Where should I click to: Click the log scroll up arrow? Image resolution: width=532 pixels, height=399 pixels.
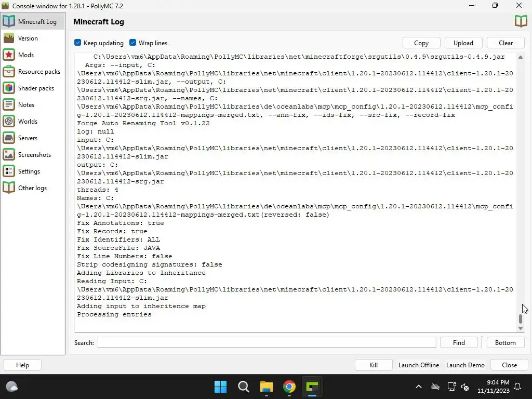[x=521, y=57]
